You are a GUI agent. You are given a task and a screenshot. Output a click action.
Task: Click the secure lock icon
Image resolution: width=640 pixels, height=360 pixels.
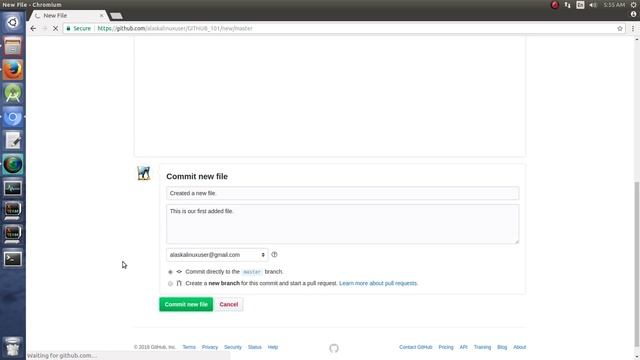pyautogui.click(x=69, y=28)
